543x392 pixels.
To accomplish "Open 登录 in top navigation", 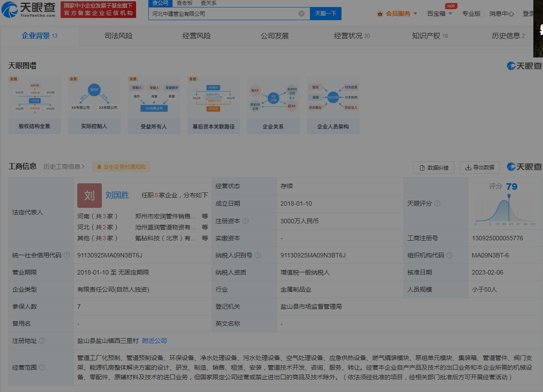I will [529, 14].
